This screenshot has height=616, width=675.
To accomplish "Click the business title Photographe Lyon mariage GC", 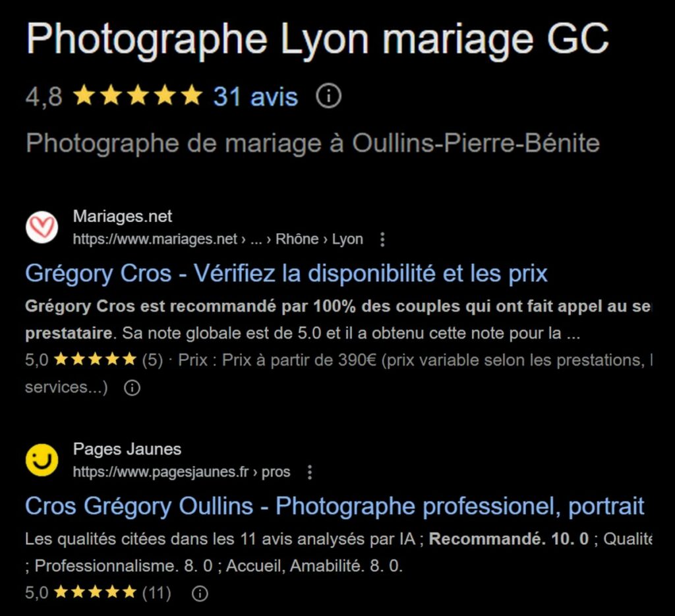I will coord(316,38).
